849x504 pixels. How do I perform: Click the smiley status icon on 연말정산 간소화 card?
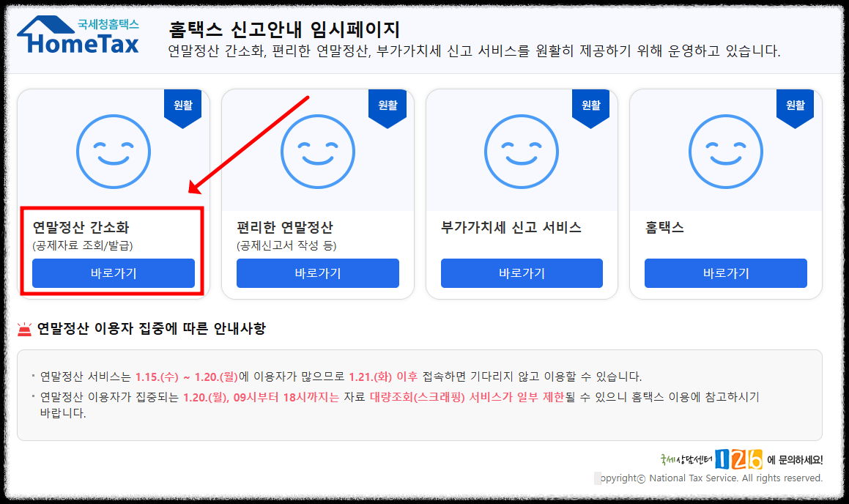coord(114,152)
